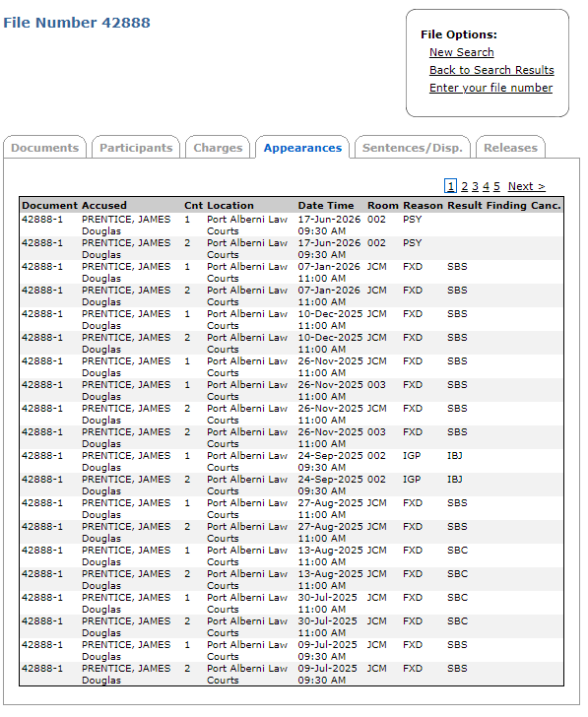Select PSY reason for 17-Jun-2026 count 1
Screen dimensions: 588x717
click(412, 220)
